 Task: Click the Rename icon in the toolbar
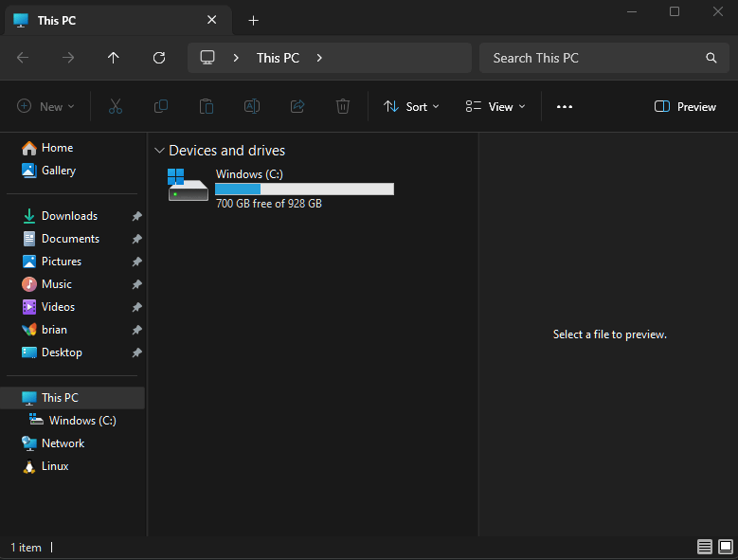pos(252,106)
